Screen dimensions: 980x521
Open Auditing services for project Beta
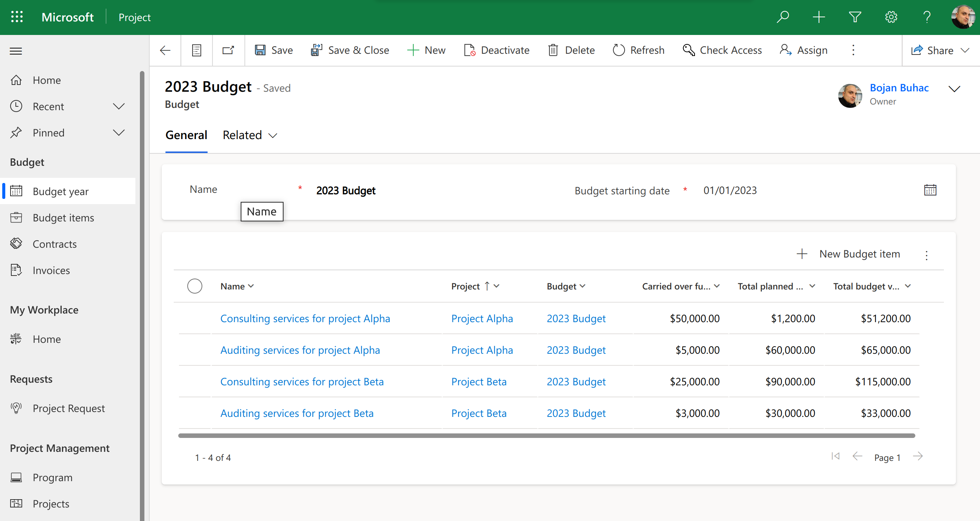point(297,413)
